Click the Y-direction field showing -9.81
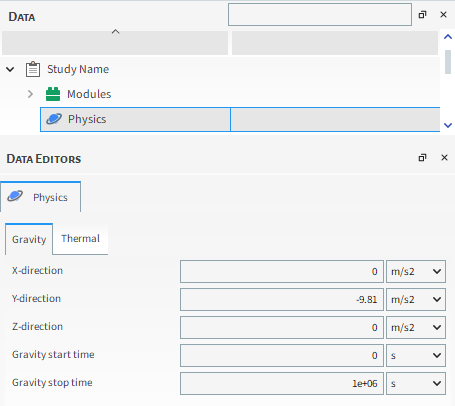Image resolution: width=455 pixels, height=406 pixels. tap(282, 300)
